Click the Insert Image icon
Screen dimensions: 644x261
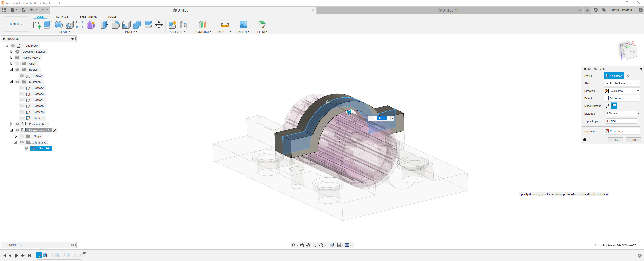[x=243, y=25]
